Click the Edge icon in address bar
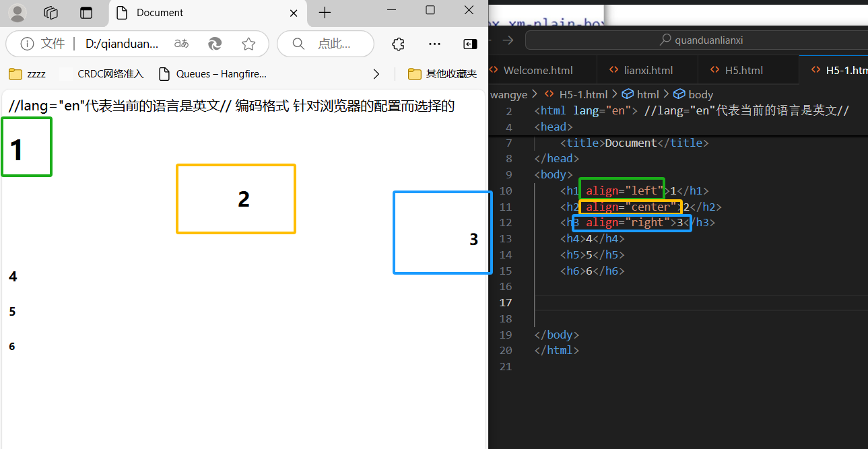The width and height of the screenshot is (868, 449). click(215, 44)
